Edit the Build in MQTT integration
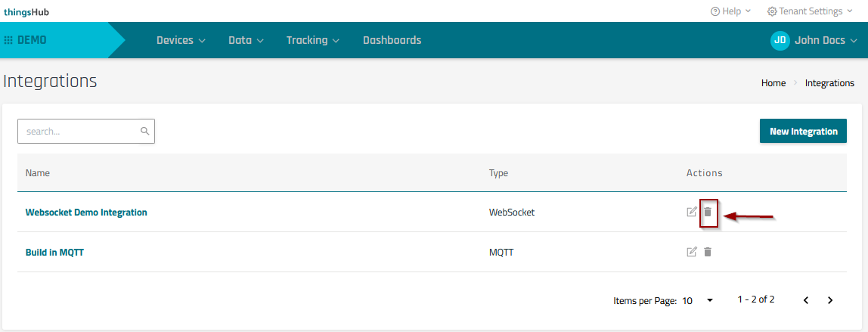Screen dimensions: 868x332 692,252
